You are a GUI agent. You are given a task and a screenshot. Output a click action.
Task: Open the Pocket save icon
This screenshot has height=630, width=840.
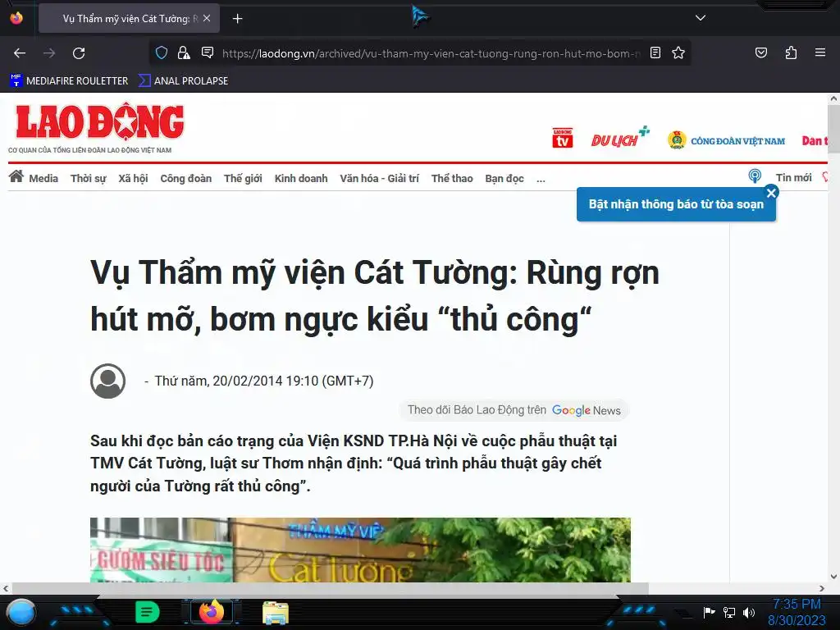761,52
